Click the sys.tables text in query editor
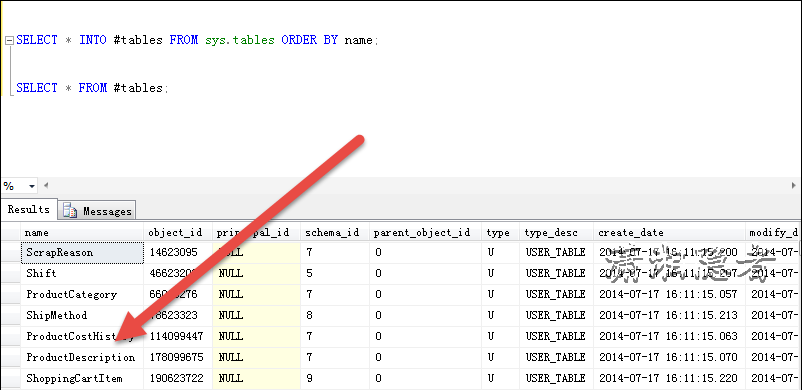802x390 pixels. (240, 40)
